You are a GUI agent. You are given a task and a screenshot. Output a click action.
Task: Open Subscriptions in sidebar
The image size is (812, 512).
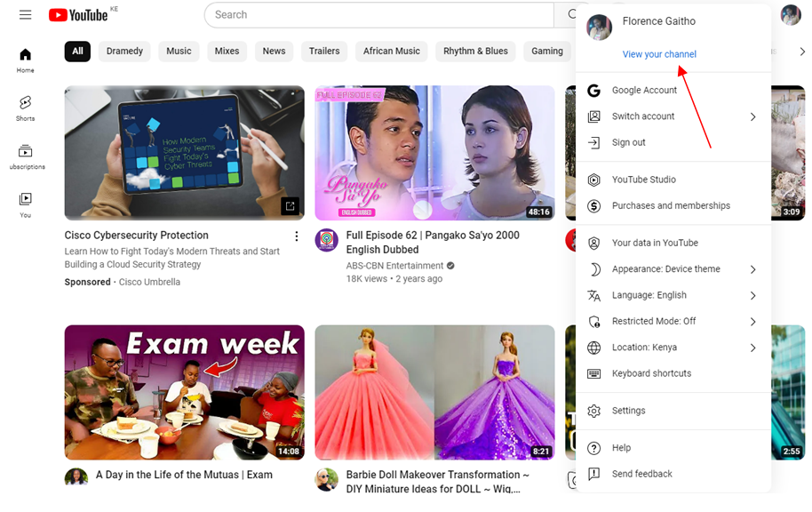coord(25,156)
